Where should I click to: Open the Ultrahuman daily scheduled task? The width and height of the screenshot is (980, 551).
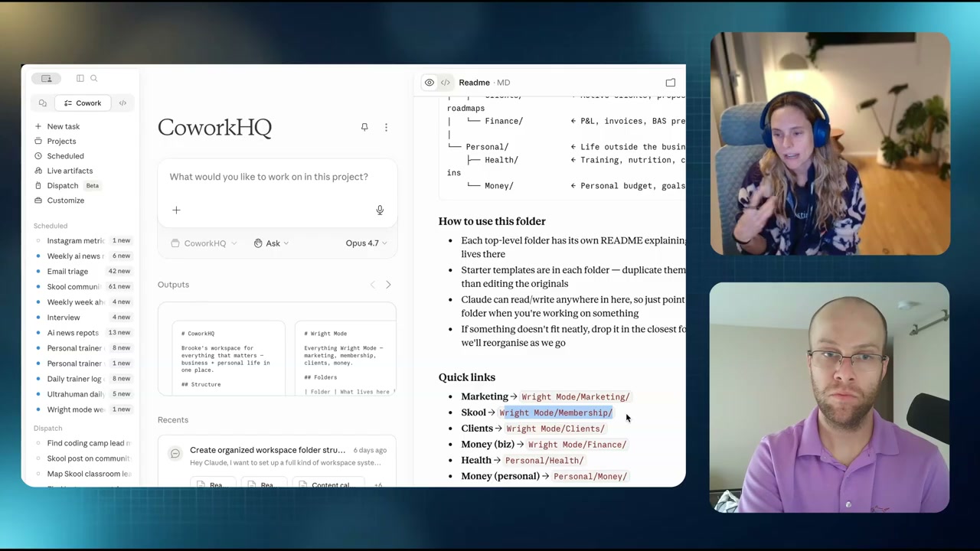pos(83,393)
